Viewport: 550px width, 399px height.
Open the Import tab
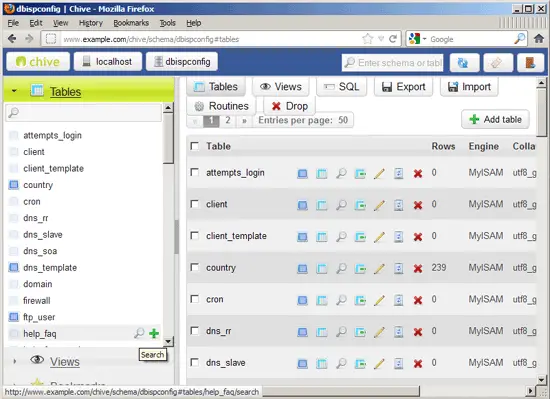[x=469, y=87]
